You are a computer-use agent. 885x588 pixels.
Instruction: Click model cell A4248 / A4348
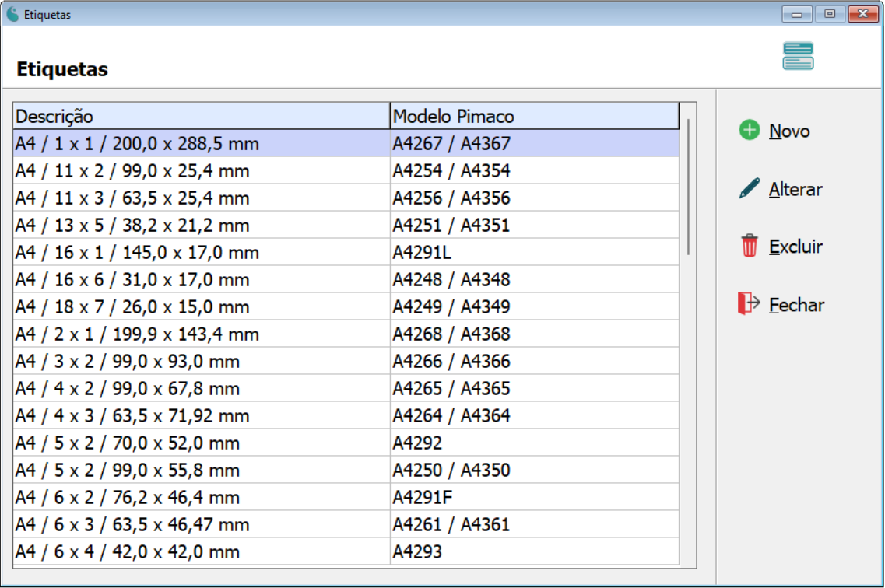coord(535,279)
